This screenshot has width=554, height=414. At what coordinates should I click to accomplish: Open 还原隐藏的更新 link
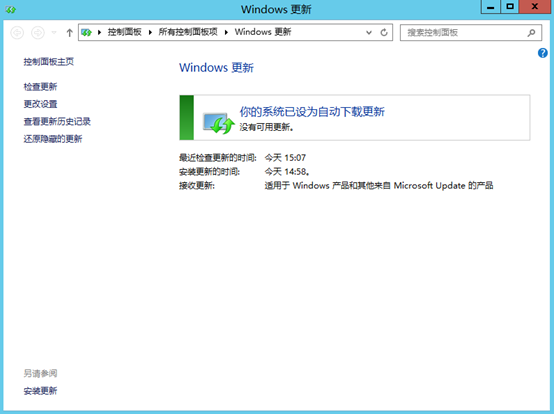click(53, 139)
